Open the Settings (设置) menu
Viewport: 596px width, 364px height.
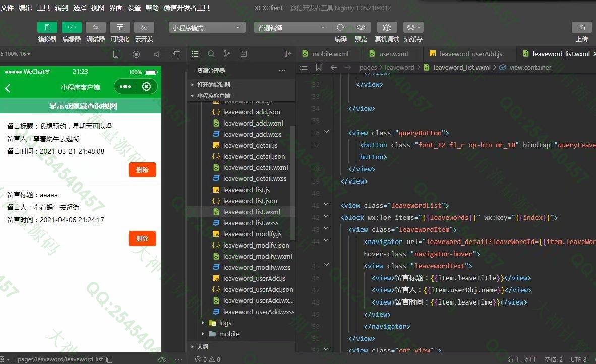pos(134,8)
